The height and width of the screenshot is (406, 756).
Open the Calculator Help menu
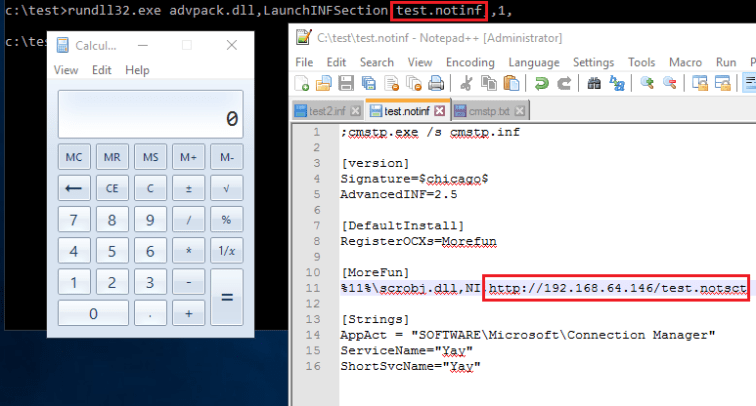pyautogui.click(x=137, y=70)
